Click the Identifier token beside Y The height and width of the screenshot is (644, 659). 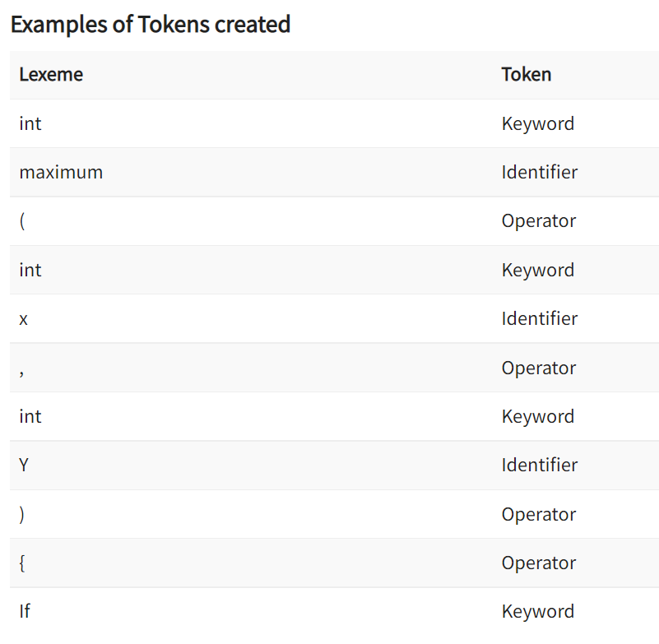(540, 466)
